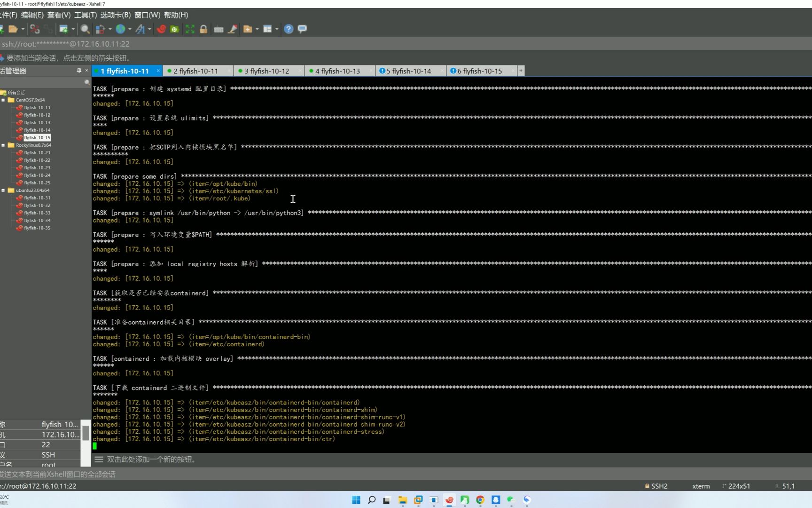Close the active 1 flyfish-10-11 tab

(x=158, y=71)
